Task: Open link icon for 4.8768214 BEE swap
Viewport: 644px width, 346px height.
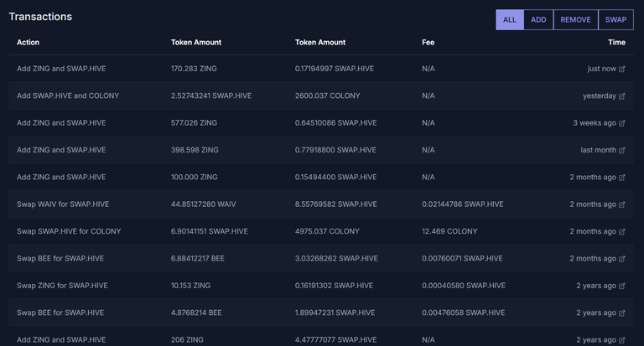Action: pyautogui.click(x=622, y=312)
